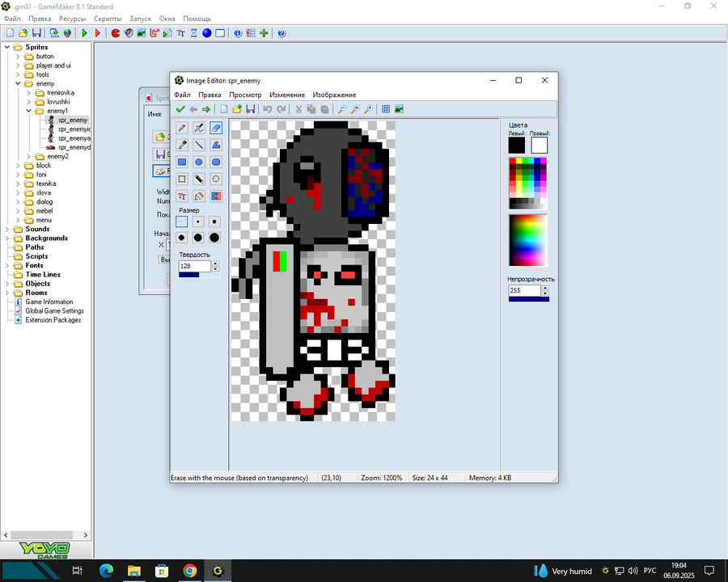Select the Ellipse shape tool
This screenshot has height=582, width=728.
tap(199, 162)
